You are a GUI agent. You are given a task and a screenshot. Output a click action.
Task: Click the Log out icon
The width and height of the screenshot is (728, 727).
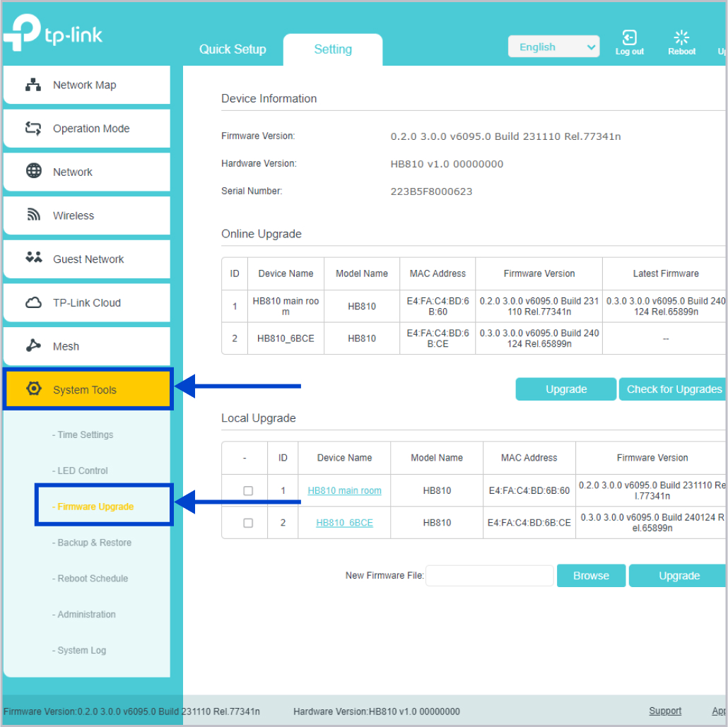coord(629,37)
